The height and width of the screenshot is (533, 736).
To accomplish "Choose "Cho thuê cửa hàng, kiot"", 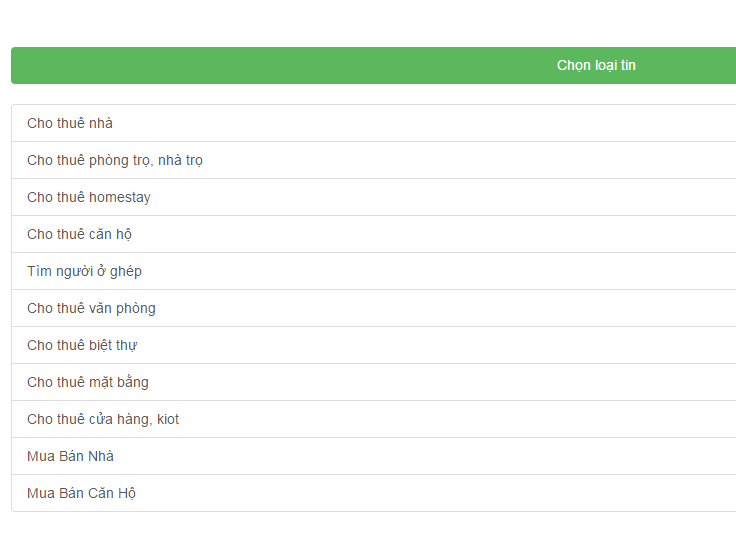I will [x=103, y=419].
